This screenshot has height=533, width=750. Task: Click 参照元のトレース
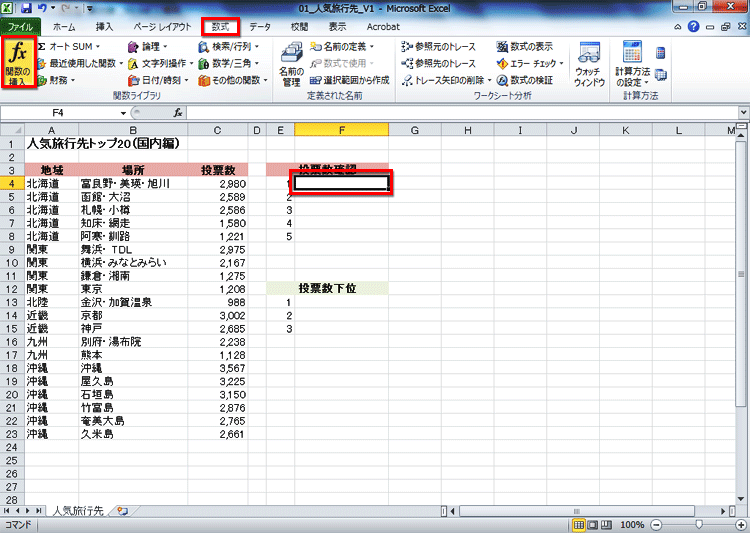(x=439, y=46)
